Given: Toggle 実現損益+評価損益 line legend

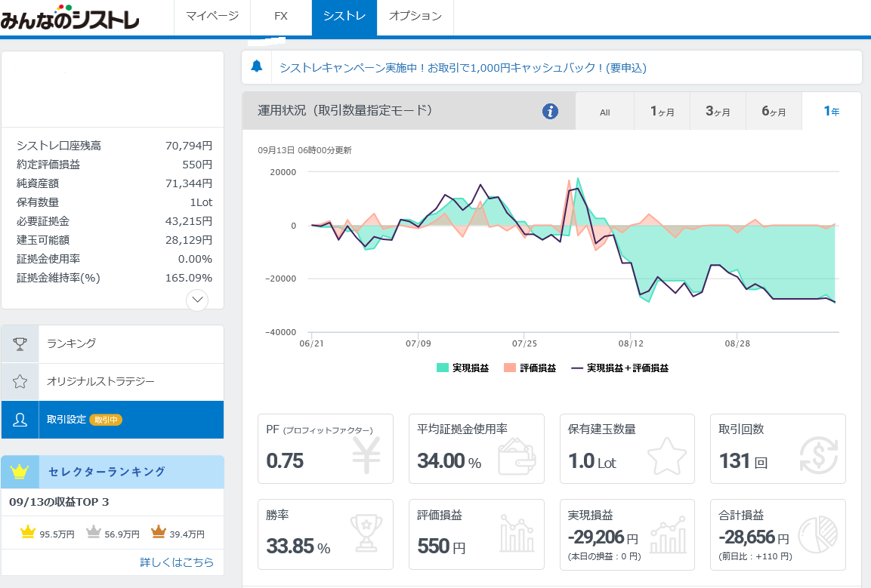Looking at the screenshot, I should 619,368.
